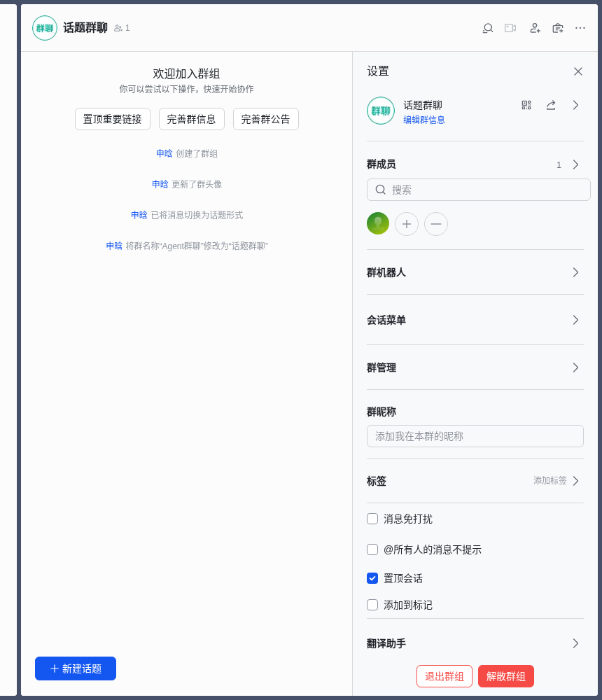Click 申晗 in the 创建了群组 message

(164, 153)
